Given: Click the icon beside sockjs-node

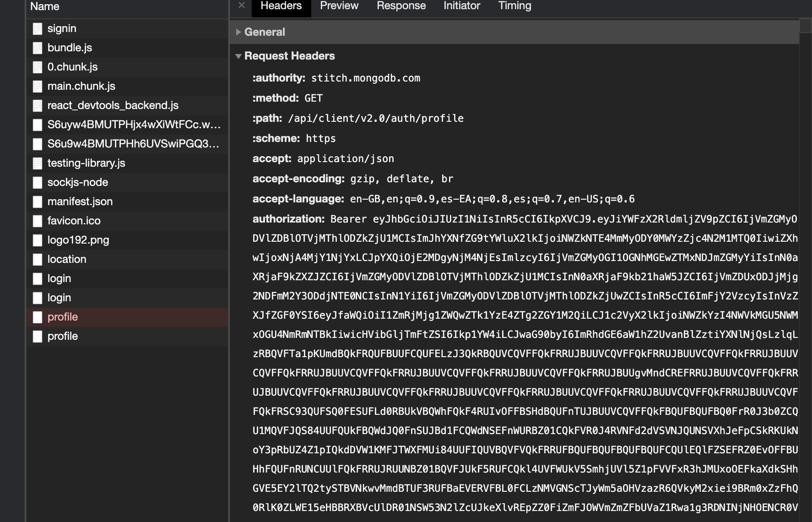Looking at the screenshot, I should coord(37,182).
